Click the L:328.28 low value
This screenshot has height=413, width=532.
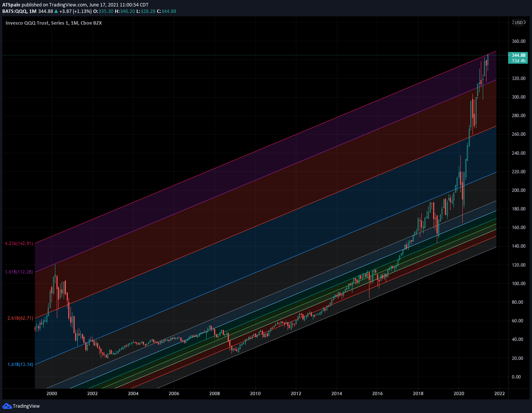(146, 11)
